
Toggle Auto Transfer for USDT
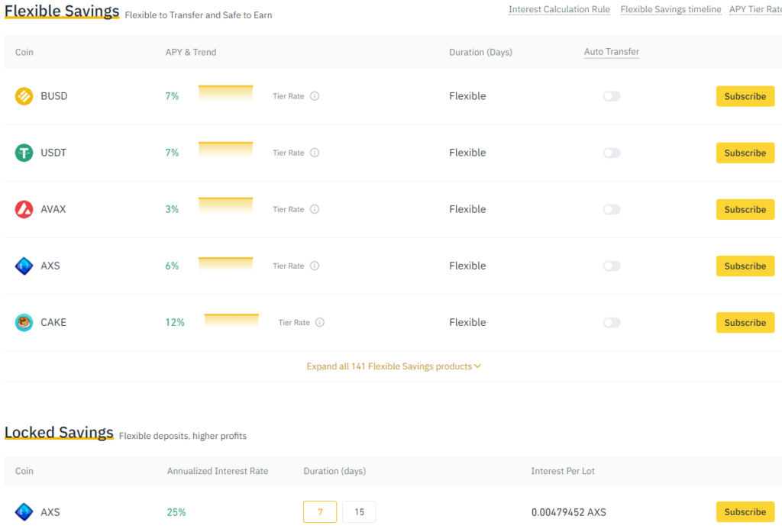[x=612, y=153]
